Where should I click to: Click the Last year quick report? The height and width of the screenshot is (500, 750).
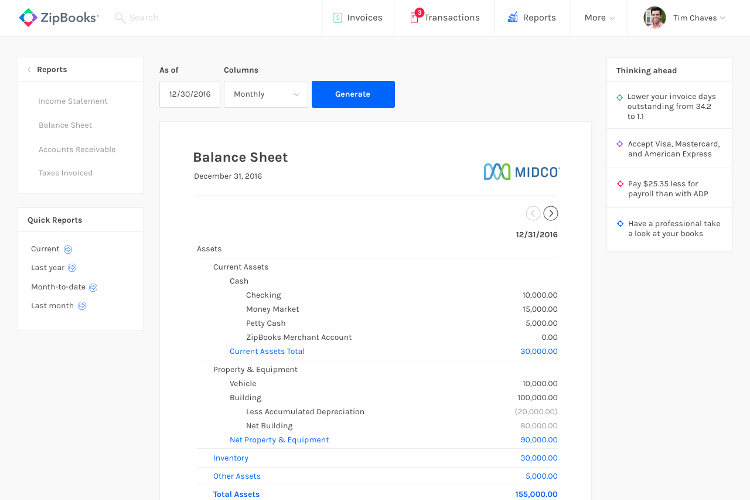pyautogui.click(x=47, y=268)
